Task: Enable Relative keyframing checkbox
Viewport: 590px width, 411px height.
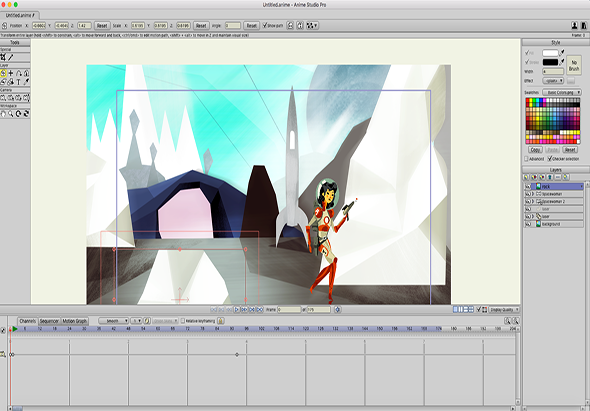Action: tap(183, 321)
